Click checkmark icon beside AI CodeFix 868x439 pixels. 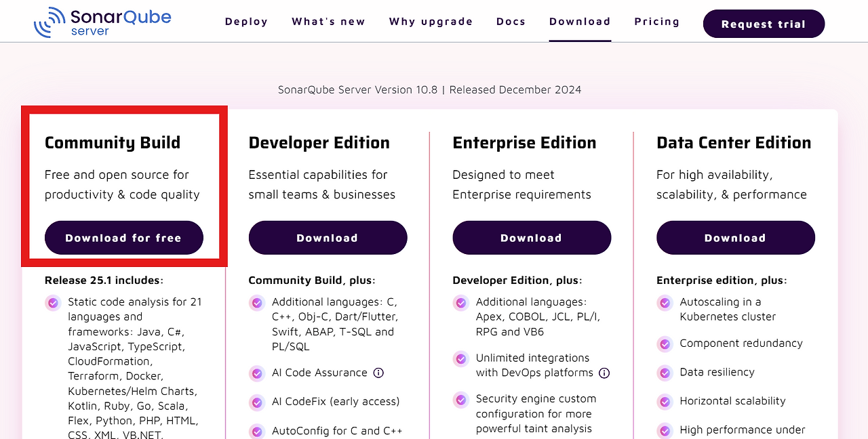tap(257, 402)
